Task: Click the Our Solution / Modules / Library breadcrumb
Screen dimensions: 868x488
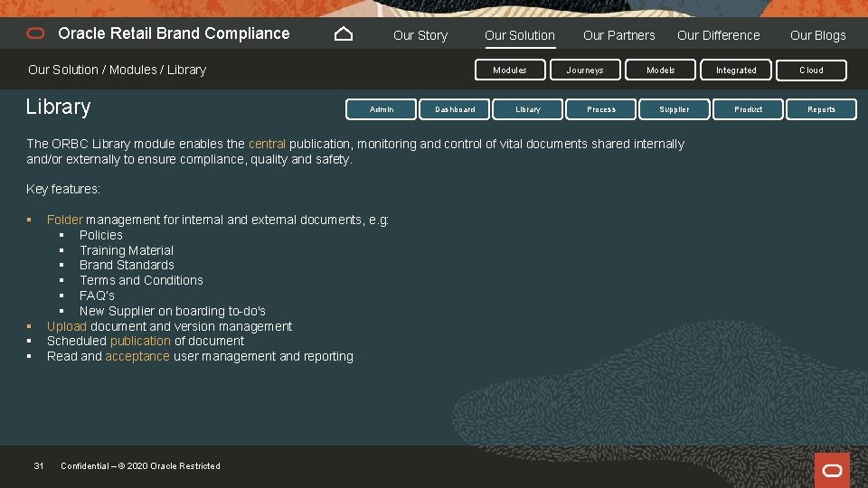Action: 117,70
